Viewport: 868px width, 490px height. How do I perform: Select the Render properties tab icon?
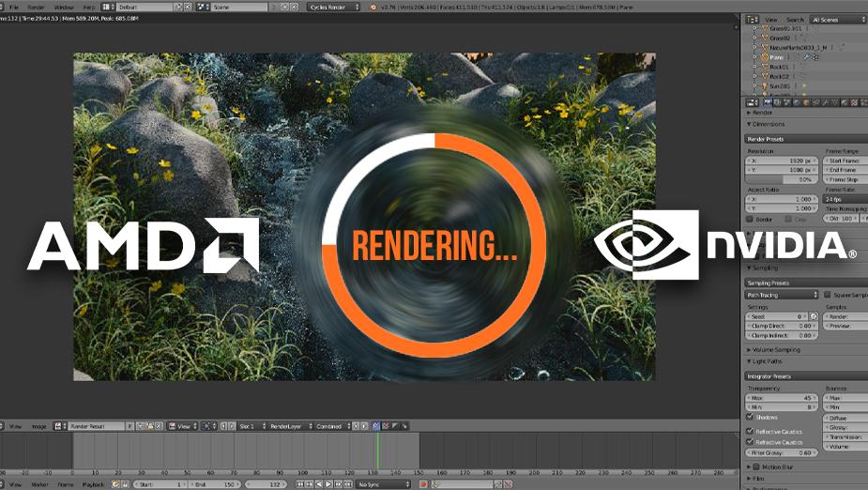[x=769, y=102]
